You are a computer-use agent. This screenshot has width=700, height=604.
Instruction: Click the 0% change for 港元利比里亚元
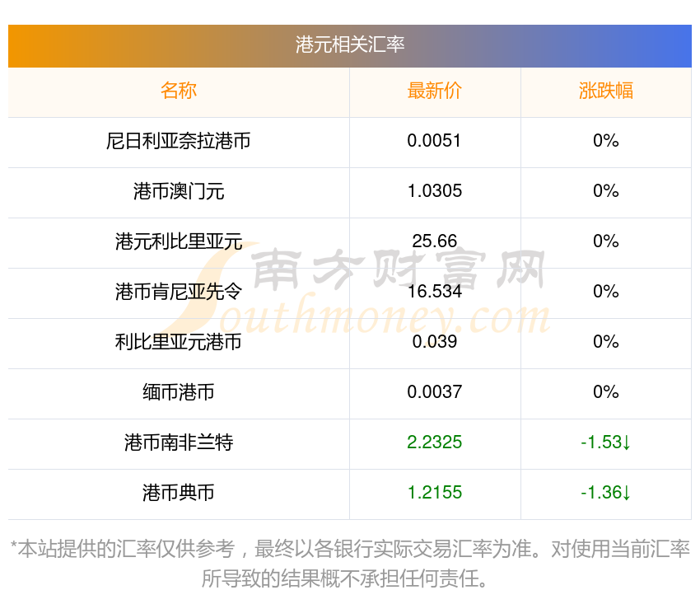(606, 241)
